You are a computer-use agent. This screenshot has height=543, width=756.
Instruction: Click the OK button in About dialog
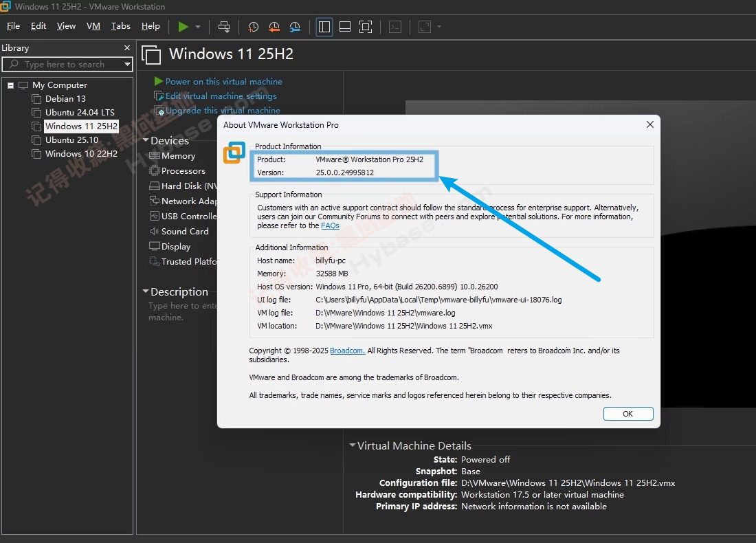(627, 414)
